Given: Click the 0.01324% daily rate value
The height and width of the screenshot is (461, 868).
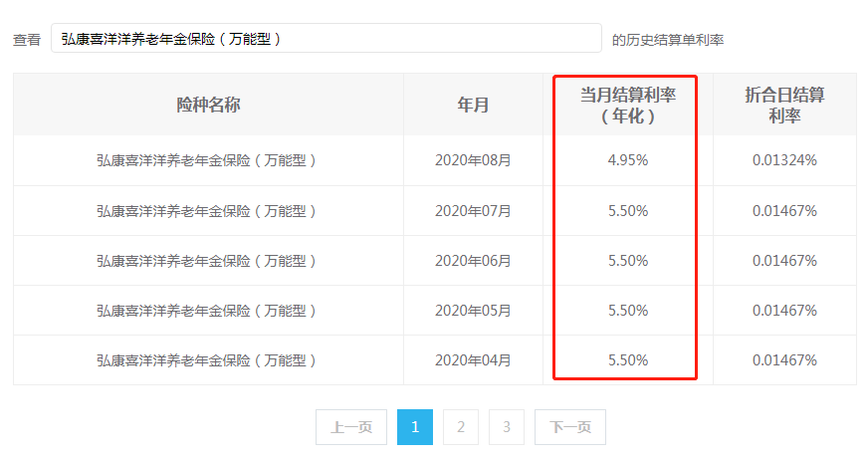Looking at the screenshot, I should tap(784, 160).
